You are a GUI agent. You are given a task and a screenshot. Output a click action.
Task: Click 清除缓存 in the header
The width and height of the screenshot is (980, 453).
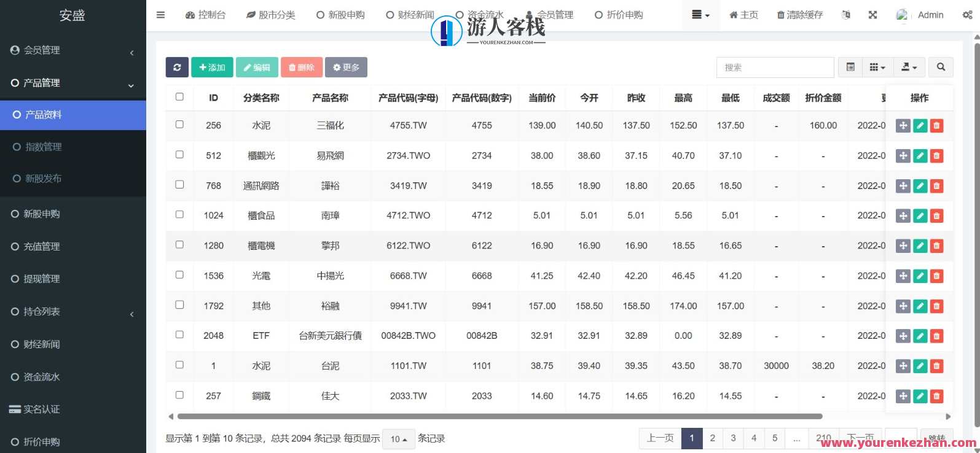pos(800,15)
